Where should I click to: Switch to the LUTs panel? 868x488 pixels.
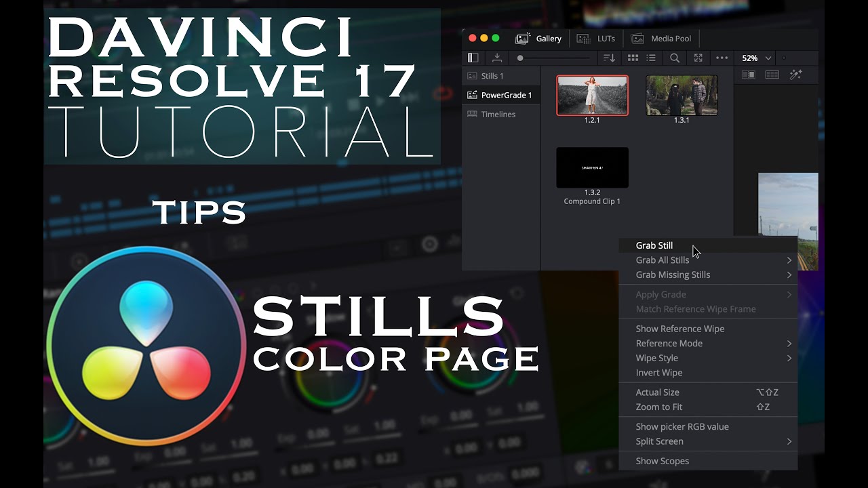tap(596, 39)
